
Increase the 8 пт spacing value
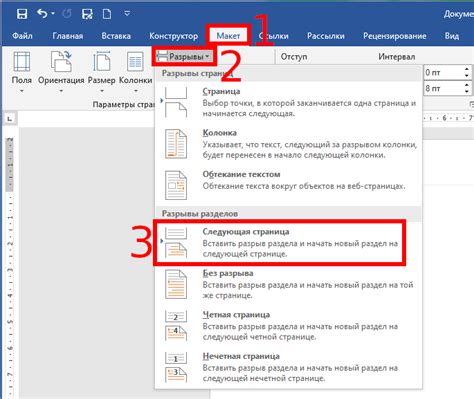[467, 85]
